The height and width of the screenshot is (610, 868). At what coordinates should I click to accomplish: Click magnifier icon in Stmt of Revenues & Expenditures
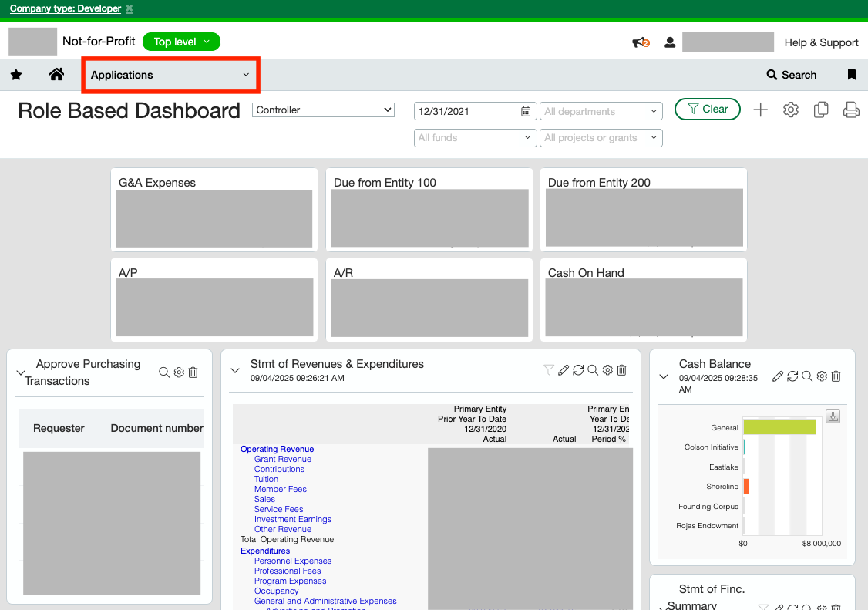tap(593, 370)
